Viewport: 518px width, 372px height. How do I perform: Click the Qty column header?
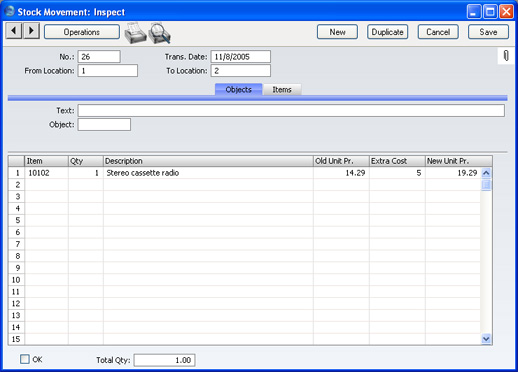pos(86,161)
